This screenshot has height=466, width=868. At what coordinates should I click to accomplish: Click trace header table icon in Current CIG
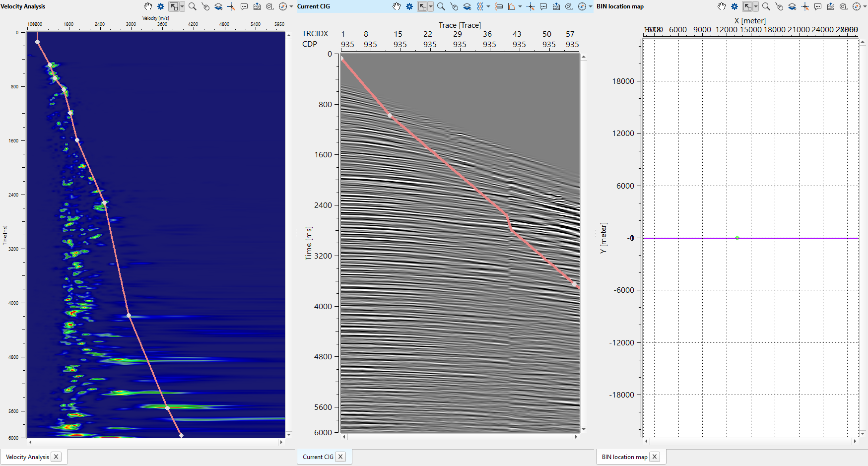coord(499,6)
